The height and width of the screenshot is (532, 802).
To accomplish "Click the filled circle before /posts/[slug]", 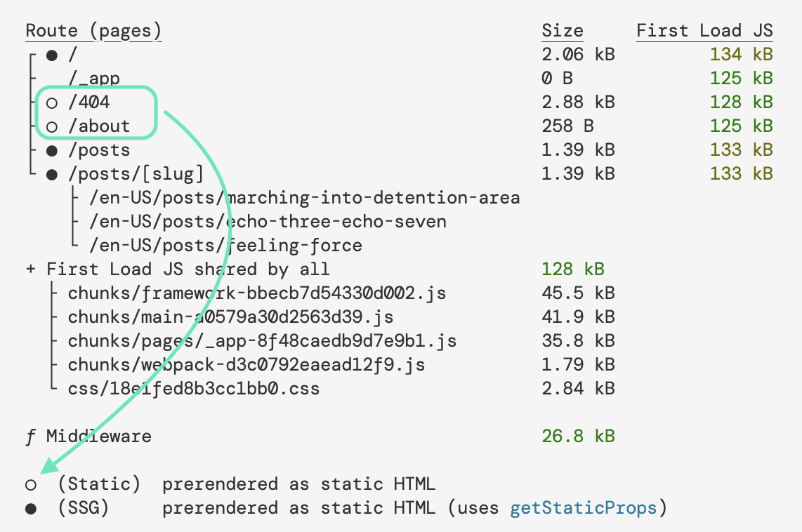I will pyautogui.click(x=52, y=175).
